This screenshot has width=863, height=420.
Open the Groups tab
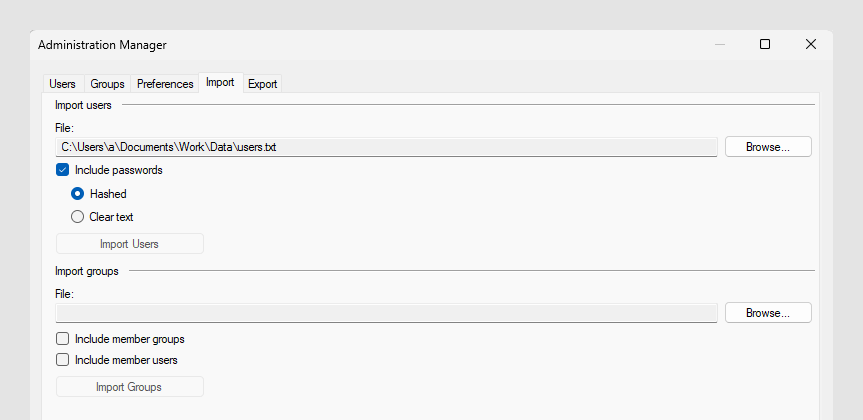click(107, 84)
